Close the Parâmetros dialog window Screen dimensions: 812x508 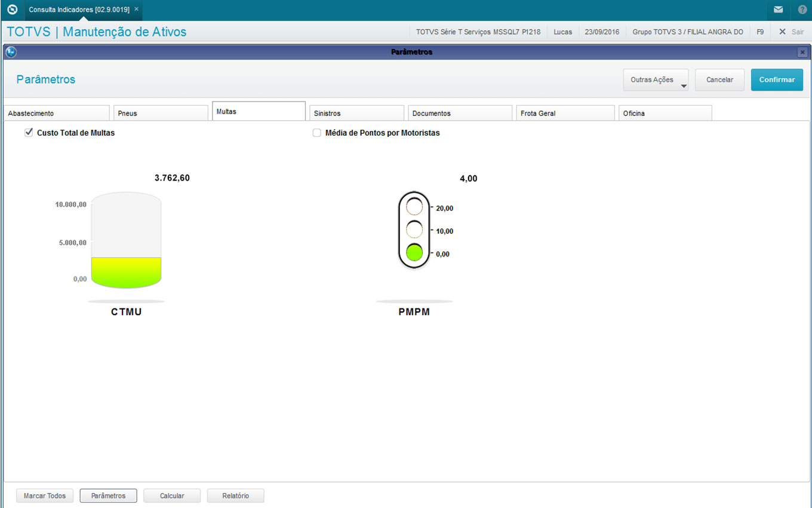pyautogui.click(x=802, y=53)
